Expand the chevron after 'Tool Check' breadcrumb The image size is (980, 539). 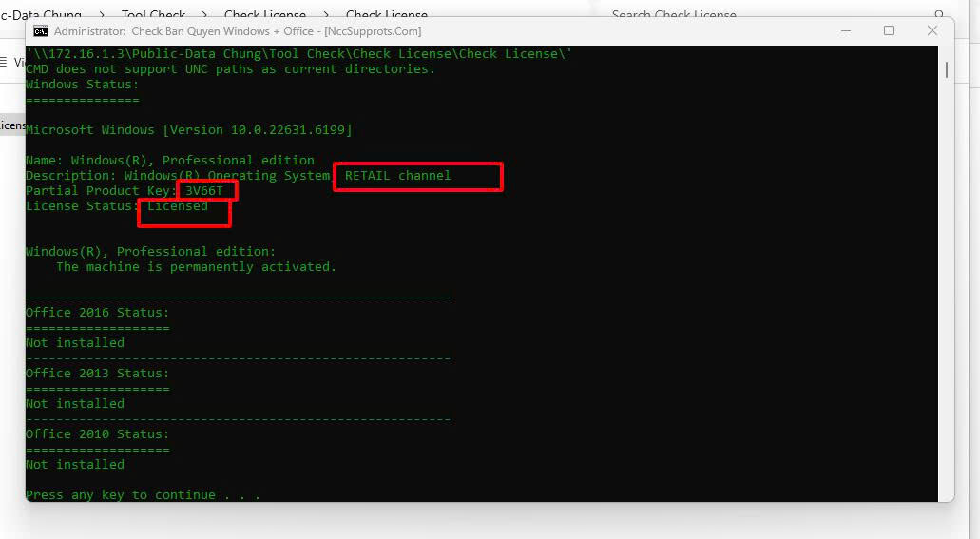(204, 13)
